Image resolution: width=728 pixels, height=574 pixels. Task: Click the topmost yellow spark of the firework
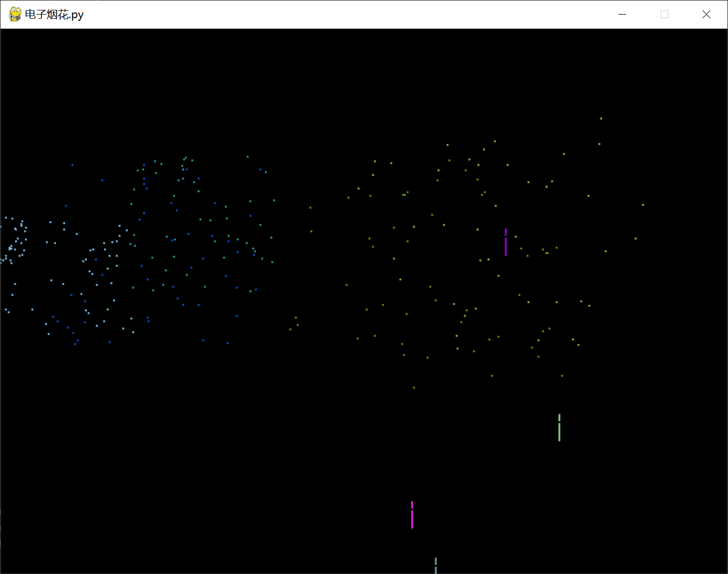click(601, 118)
